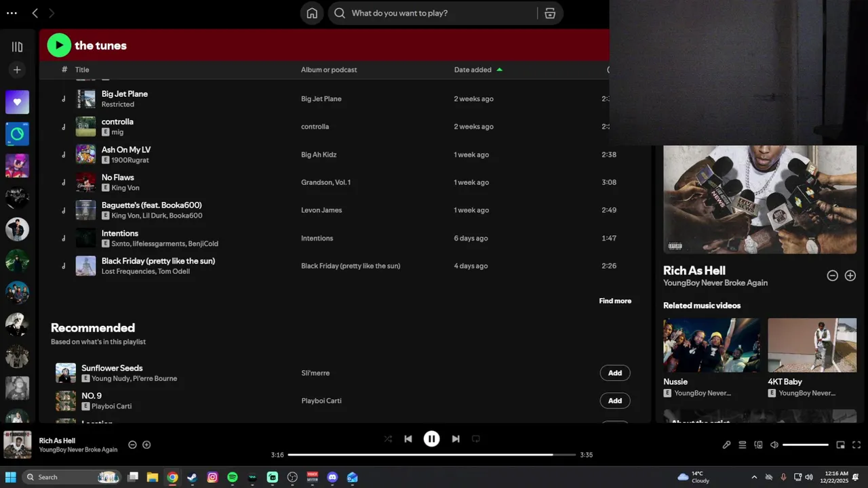Create a new playlist with plus icon
Screen dimensions: 868x488
click(x=17, y=70)
